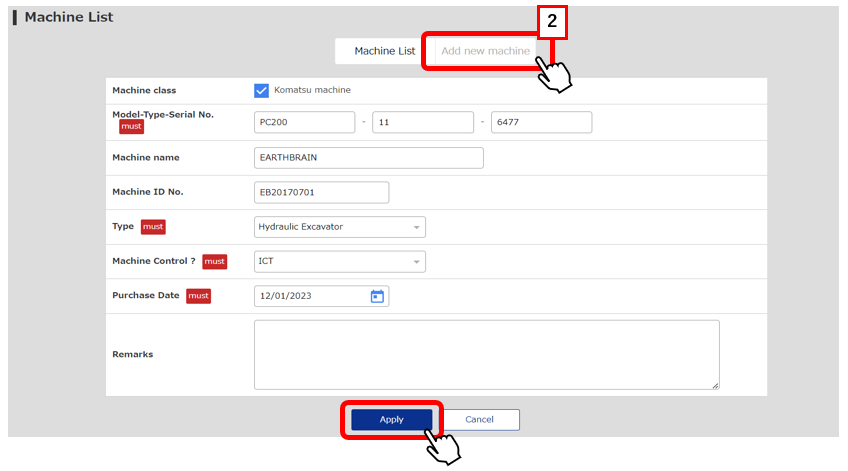
Task: Click the serial number field showing 6477
Action: (x=541, y=122)
